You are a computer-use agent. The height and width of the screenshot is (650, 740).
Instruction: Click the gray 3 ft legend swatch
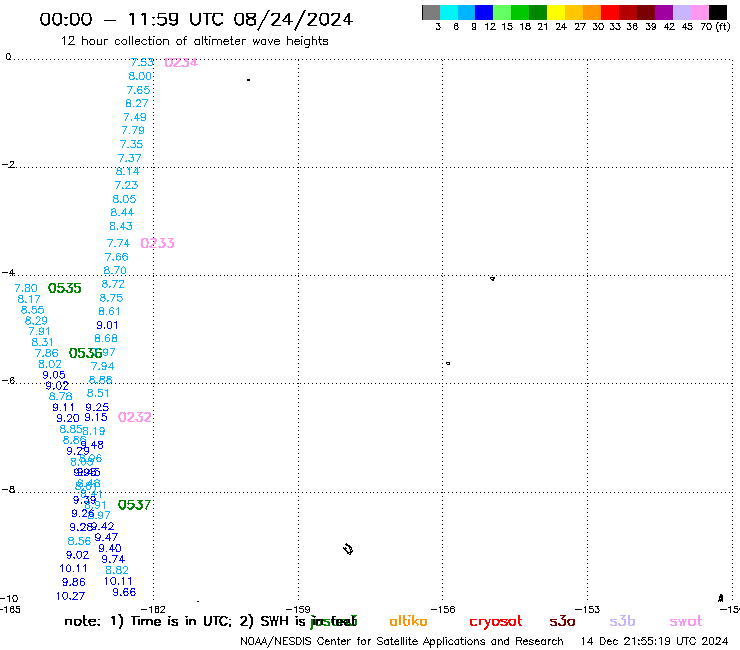(431, 12)
